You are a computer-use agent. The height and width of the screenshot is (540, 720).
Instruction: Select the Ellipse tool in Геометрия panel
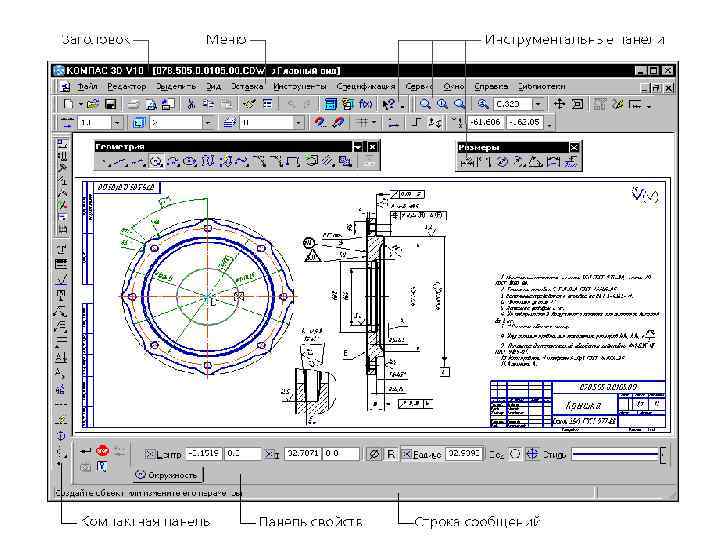(x=190, y=161)
